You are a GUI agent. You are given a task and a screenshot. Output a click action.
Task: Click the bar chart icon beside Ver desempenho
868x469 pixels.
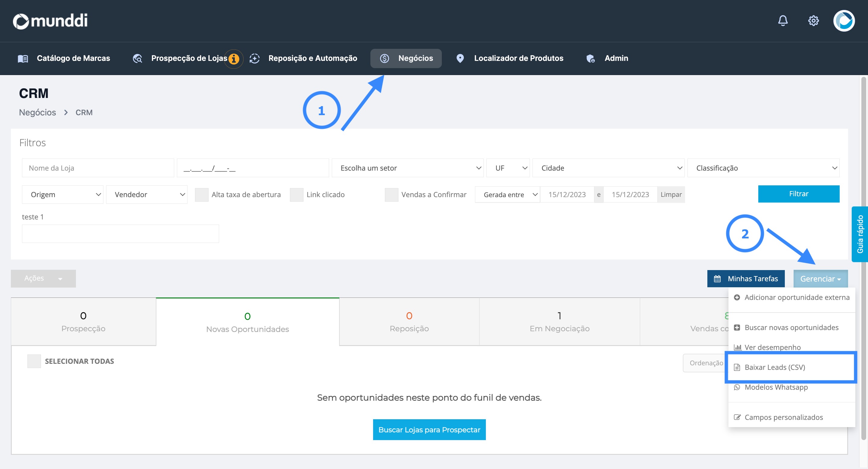(x=737, y=347)
